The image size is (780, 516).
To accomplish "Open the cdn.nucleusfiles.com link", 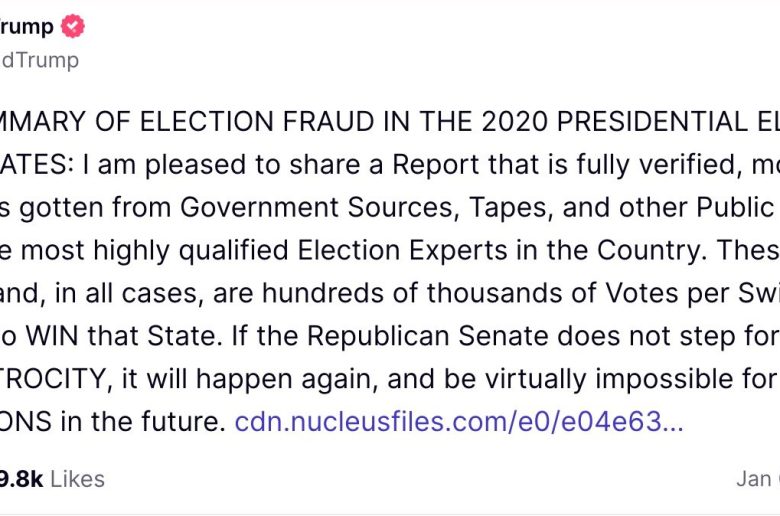I will (x=459, y=422).
